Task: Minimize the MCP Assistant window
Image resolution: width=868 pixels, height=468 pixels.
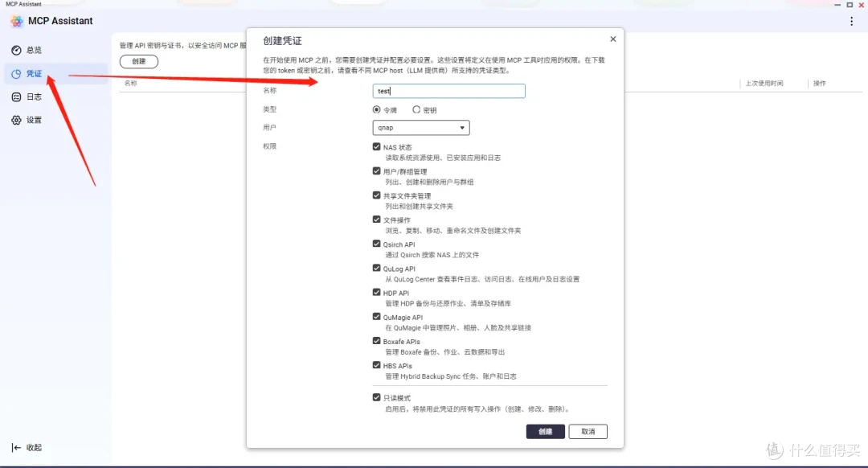Action: pyautogui.click(x=837, y=5)
